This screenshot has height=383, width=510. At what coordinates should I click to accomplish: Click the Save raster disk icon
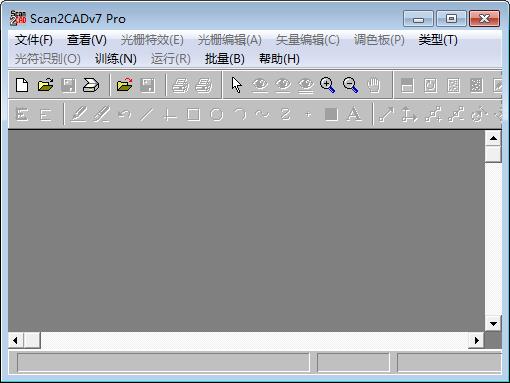[x=68, y=85]
